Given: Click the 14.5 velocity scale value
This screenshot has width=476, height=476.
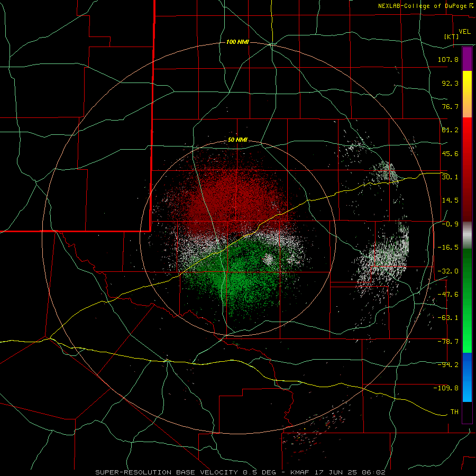Looking at the screenshot, I should pyautogui.click(x=450, y=200).
